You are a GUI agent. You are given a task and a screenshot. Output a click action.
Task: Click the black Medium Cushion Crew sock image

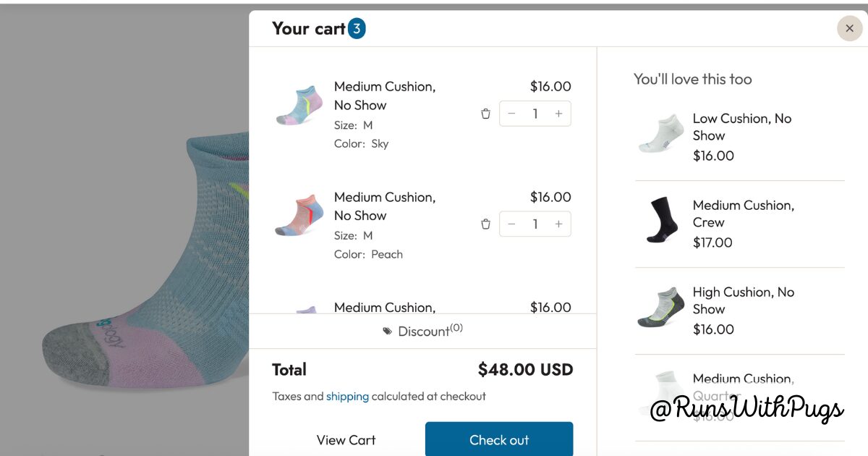(661, 220)
